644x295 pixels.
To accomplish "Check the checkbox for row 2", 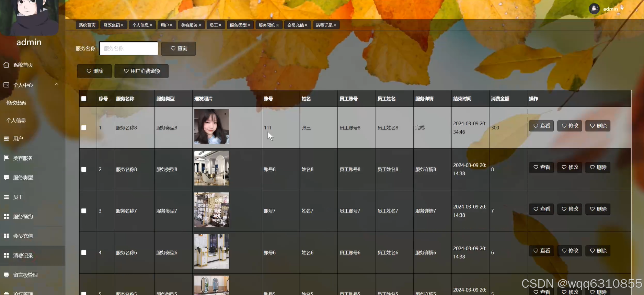I will [x=84, y=169].
